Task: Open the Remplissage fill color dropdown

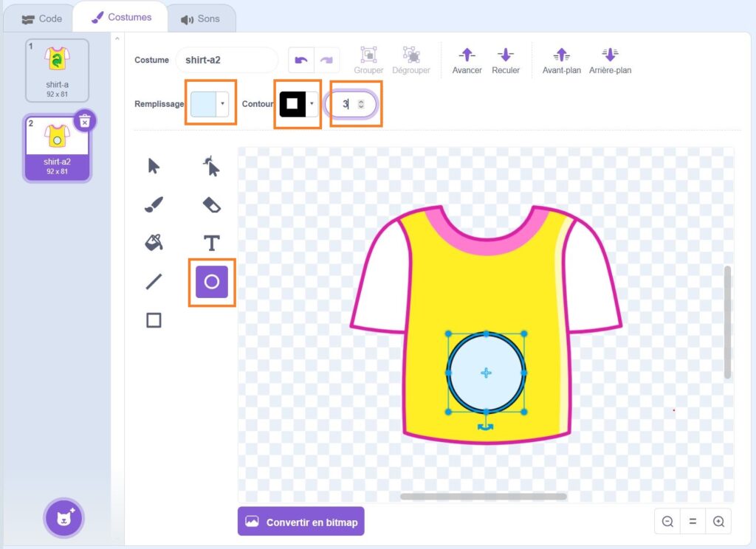Action: point(222,103)
